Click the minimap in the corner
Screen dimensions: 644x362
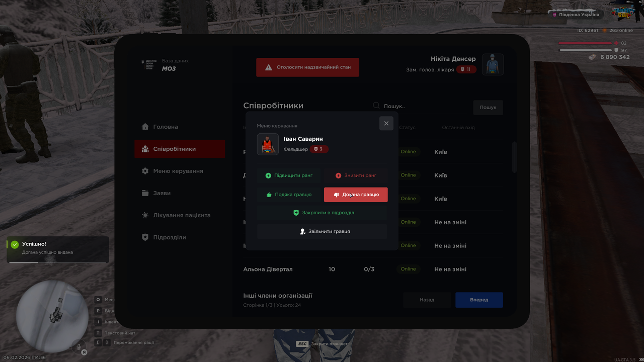point(52,316)
